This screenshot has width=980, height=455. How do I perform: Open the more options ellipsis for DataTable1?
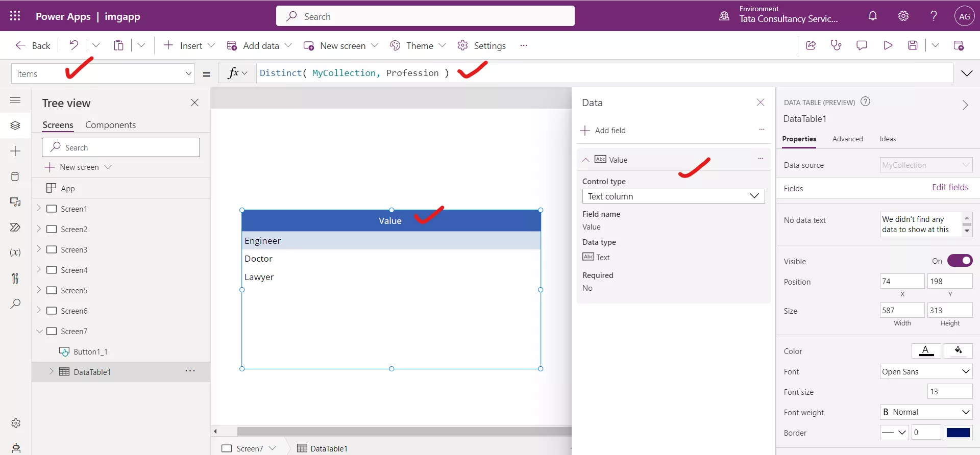(190, 371)
